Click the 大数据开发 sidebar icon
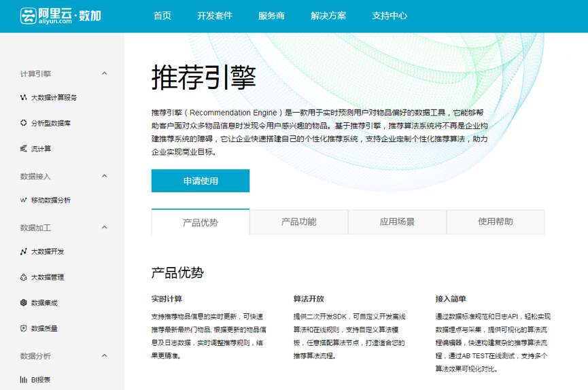The width and height of the screenshot is (588, 390). coord(24,251)
